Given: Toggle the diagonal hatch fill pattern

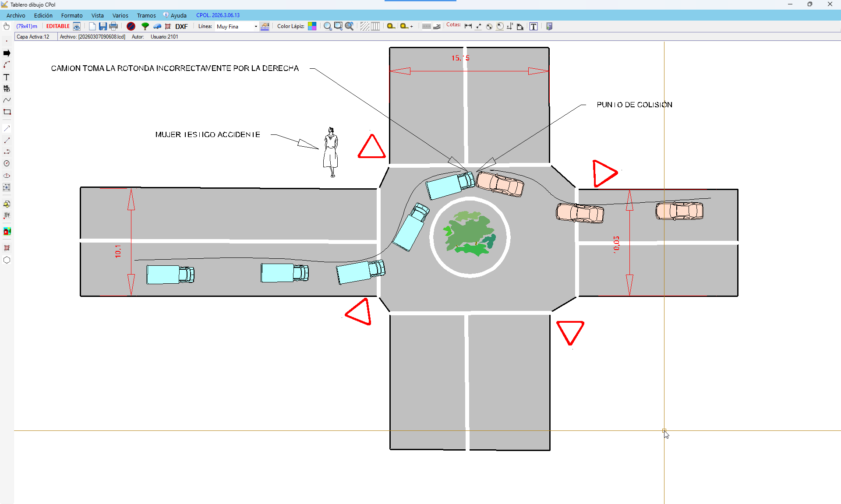Looking at the screenshot, I should [364, 26].
